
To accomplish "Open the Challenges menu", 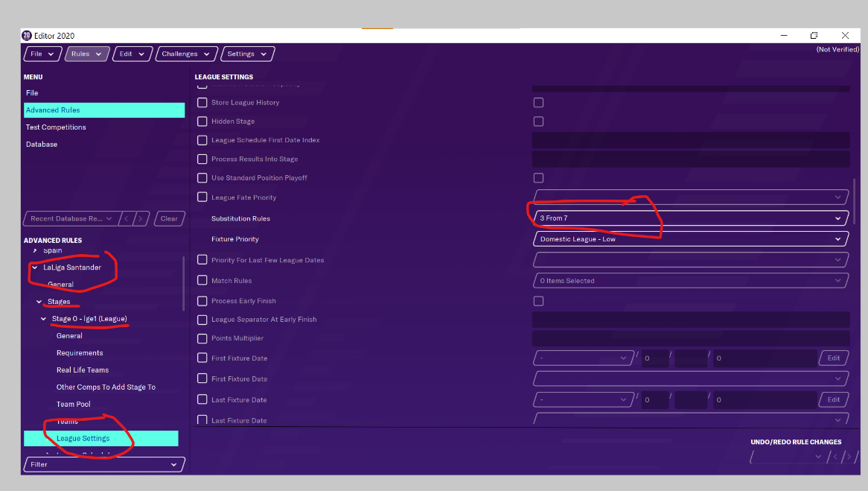I will 186,54.
